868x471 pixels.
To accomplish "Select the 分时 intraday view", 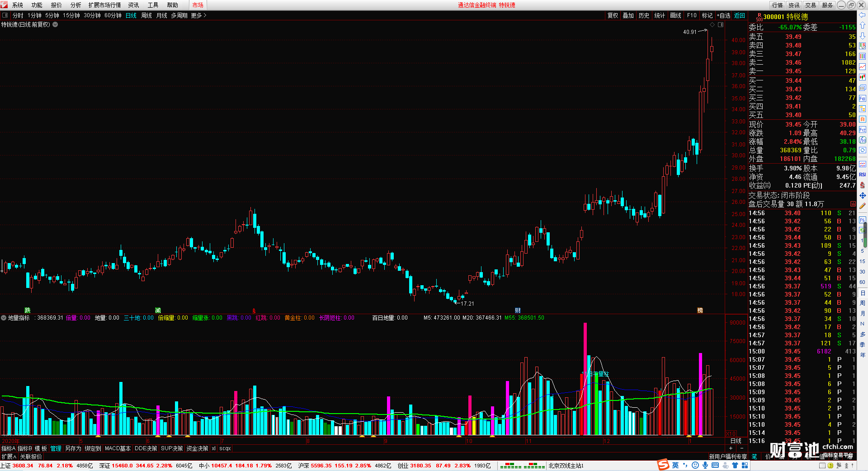I will 18,15.
